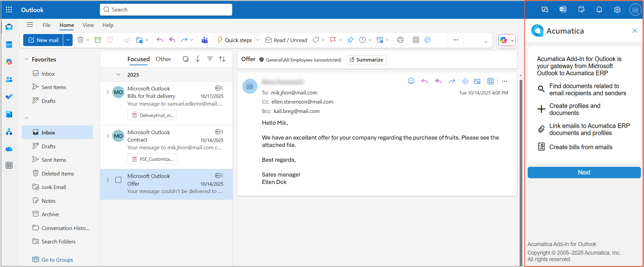Expand the Bills for fruit delivery conversation
Image resolution: width=644 pixels, height=267 pixels.
[x=108, y=92]
